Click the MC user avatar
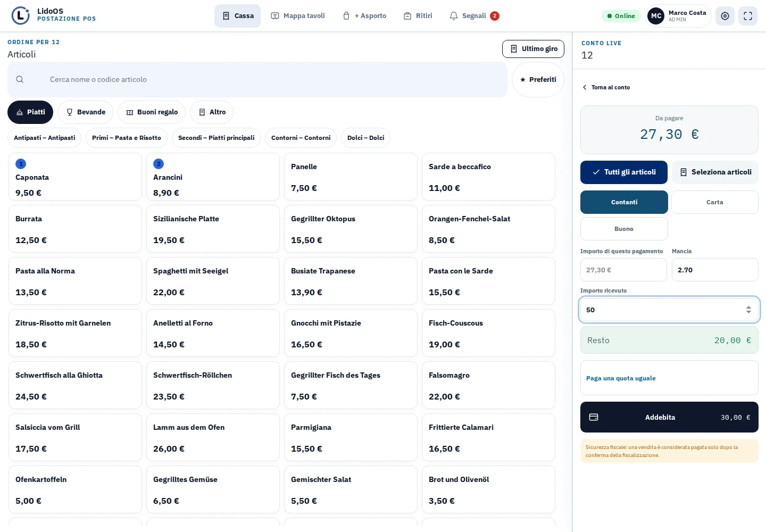The width and height of the screenshot is (766, 532). point(656,16)
